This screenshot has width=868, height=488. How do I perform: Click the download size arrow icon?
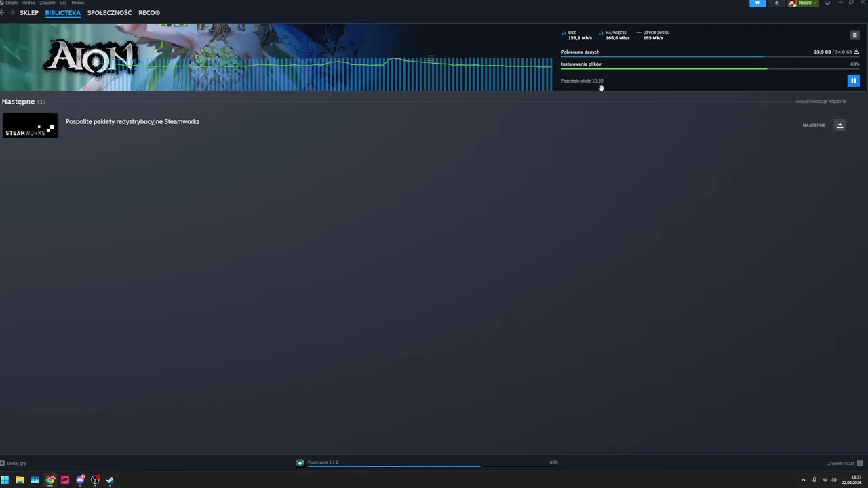pos(856,52)
